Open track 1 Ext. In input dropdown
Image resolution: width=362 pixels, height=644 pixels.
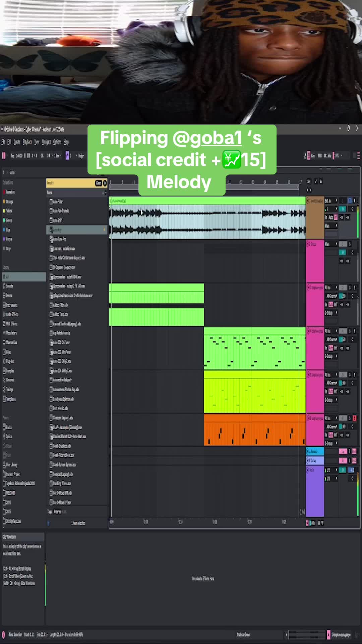pyautogui.click(x=331, y=201)
